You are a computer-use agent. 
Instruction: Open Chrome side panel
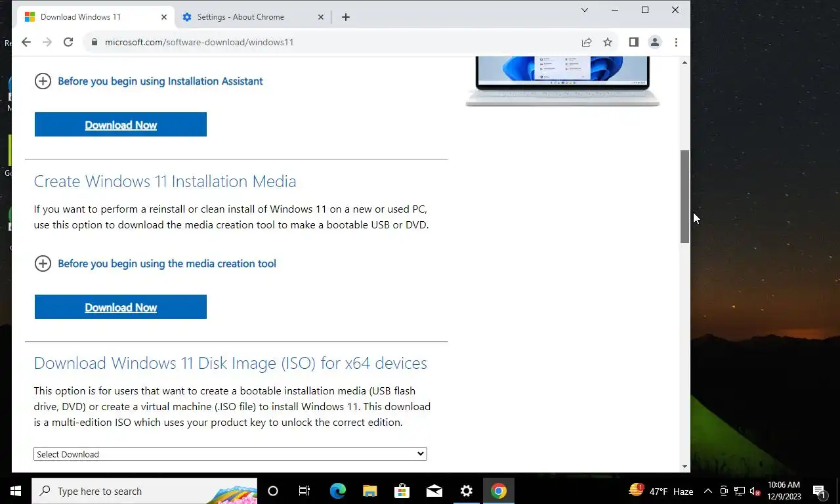tap(633, 42)
